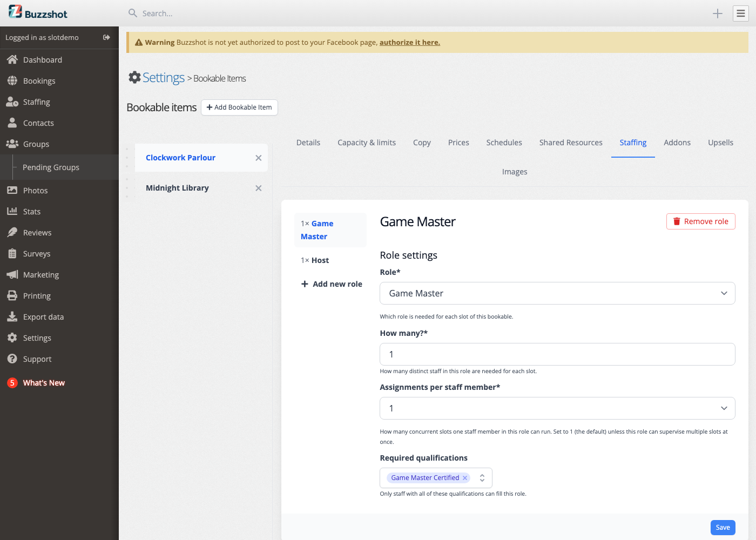
Task: Click the warning triangle icon
Action: tap(139, 42)
